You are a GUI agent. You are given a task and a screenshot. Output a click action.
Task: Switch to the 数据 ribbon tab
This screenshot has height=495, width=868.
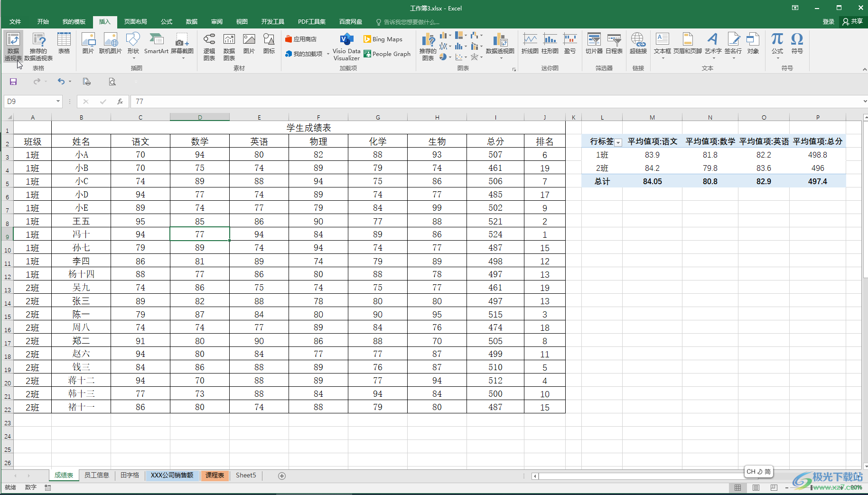pos(192,22)
